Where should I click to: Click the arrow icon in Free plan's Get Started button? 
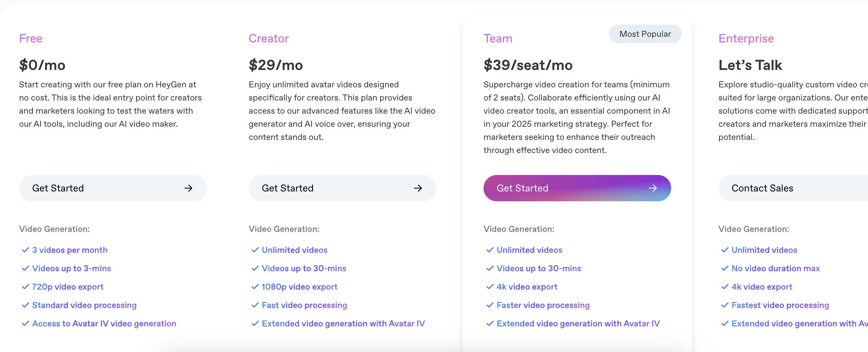pos(188,188)
